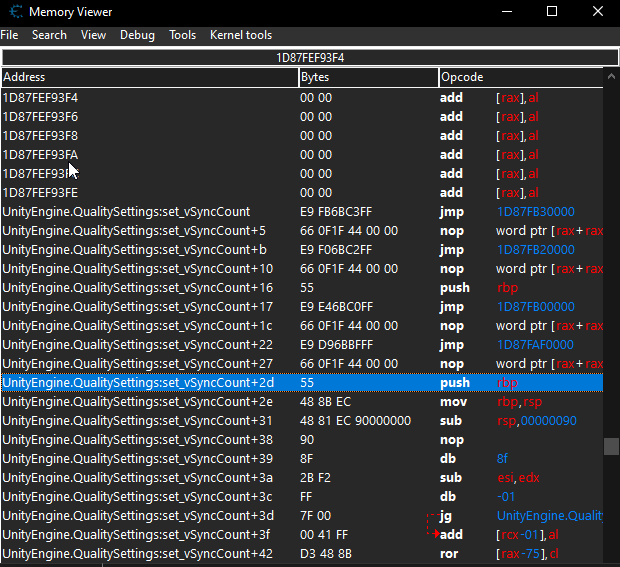The image size is (620, 567).
Task: Click the scroll down arrow of disassembler
Action: point(612,558)
